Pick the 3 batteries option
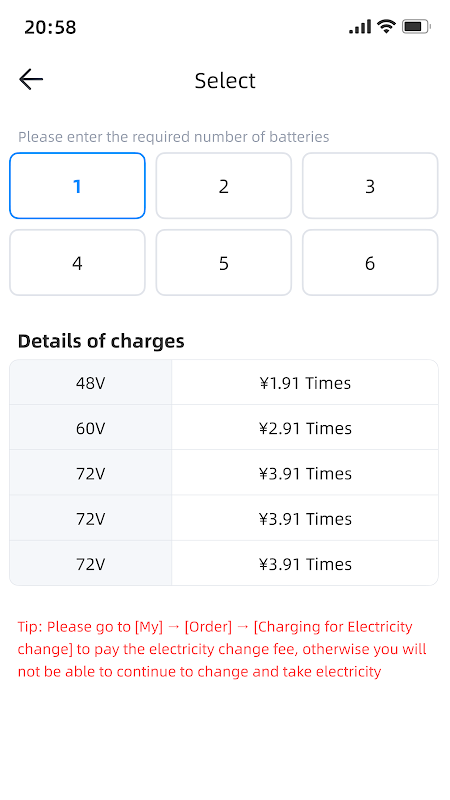 370,186
